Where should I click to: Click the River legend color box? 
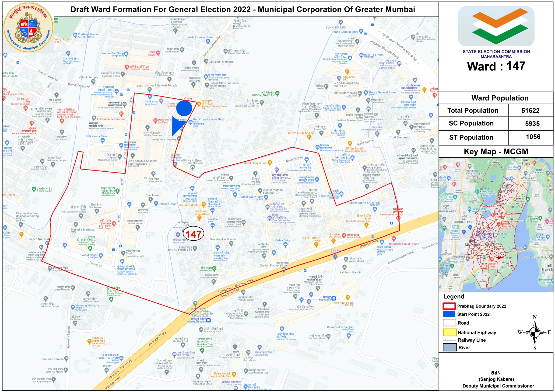coord(449,347)
